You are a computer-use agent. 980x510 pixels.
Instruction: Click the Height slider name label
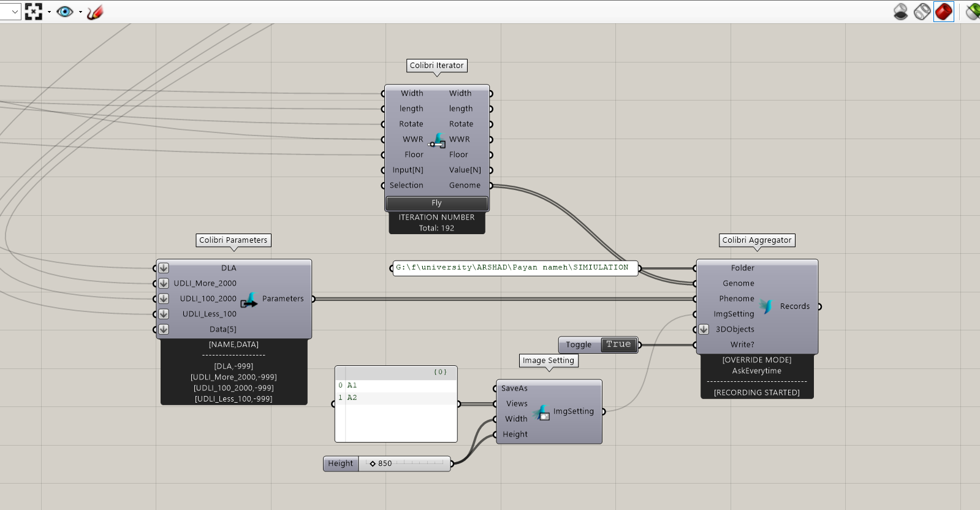[x=341, y=463]
